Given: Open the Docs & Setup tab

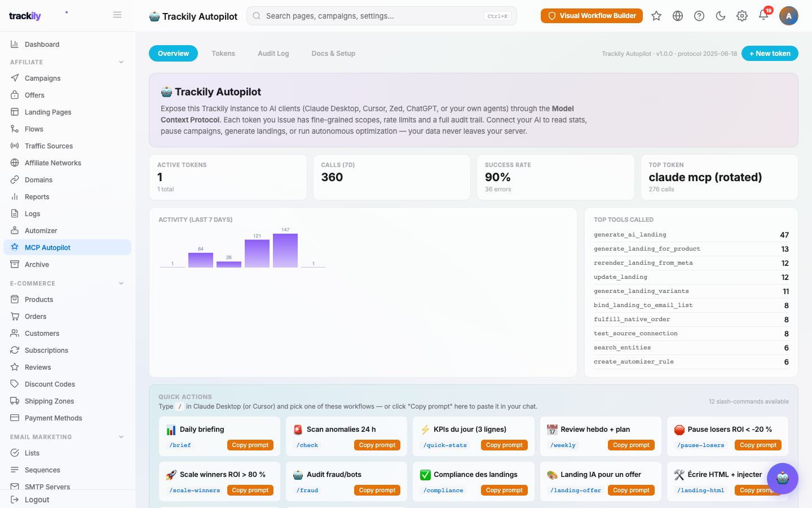Looking at the screenshot, I should pyautogui.click(x=333, y=54).
